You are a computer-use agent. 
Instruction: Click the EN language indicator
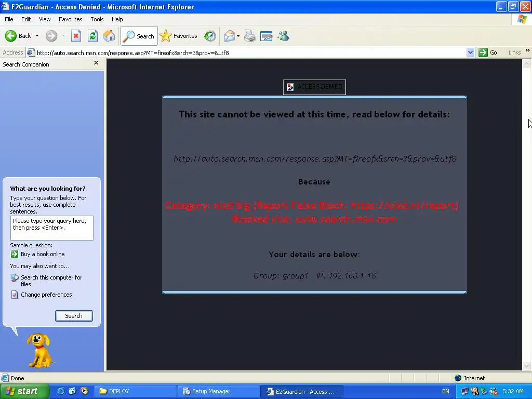pos(445,392)
